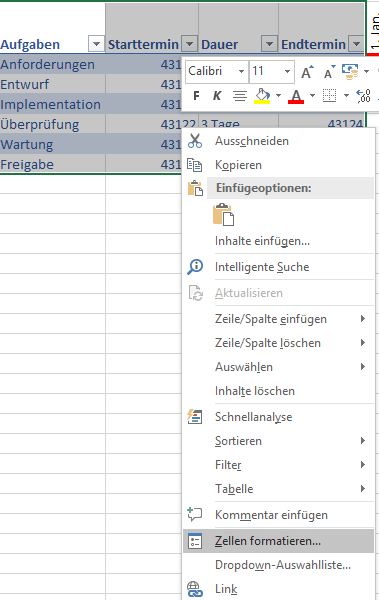Expand the Sortieren submenu
This screenshot has width=379, height=600.
tap(278, 441)
